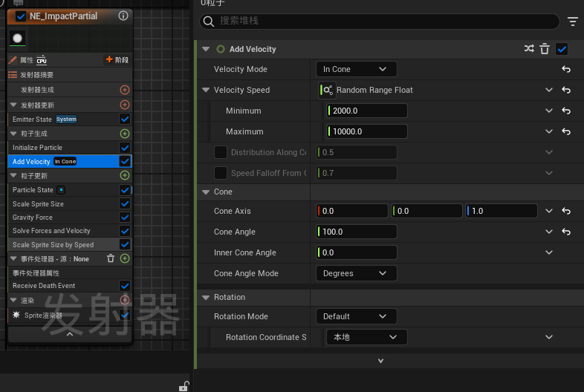Click the Sprite renderer star icon
Image resolution: width=584 pixels, height=392 pixels.
(16, 315)
